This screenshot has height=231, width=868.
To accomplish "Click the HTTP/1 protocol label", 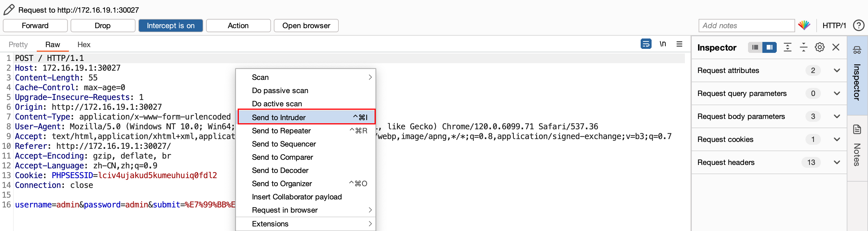I will pos(834,26).
